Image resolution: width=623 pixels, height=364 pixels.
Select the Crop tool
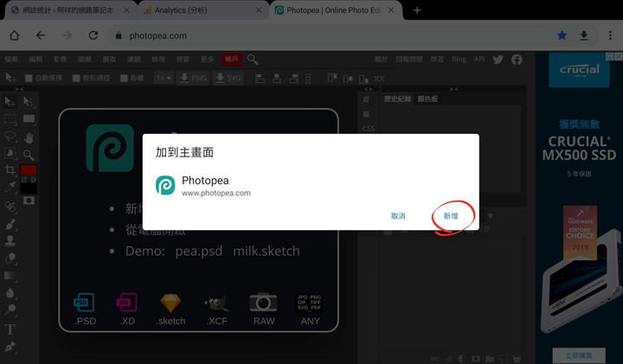click(10, 170)
